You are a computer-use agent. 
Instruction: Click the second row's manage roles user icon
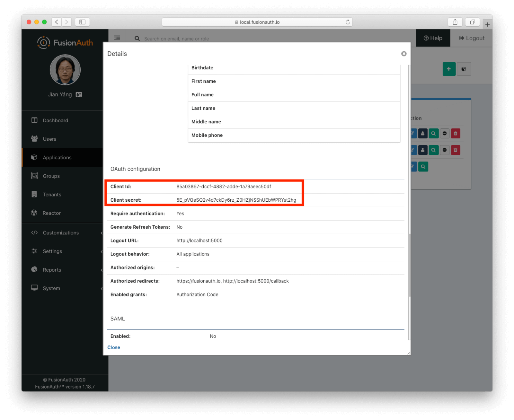click(423, 150)
